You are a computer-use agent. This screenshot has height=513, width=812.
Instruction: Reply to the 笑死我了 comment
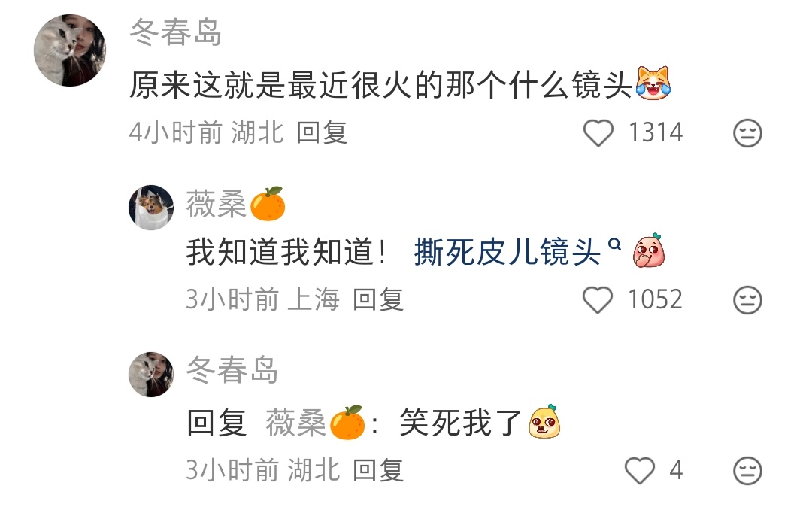click(x=378, y=471)
